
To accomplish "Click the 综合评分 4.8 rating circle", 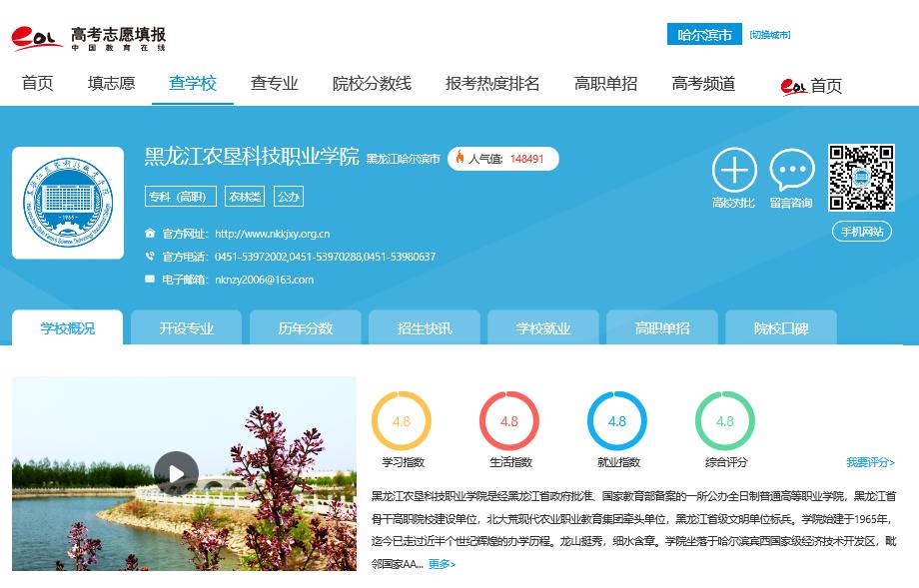I will click(x=725, y=421).
